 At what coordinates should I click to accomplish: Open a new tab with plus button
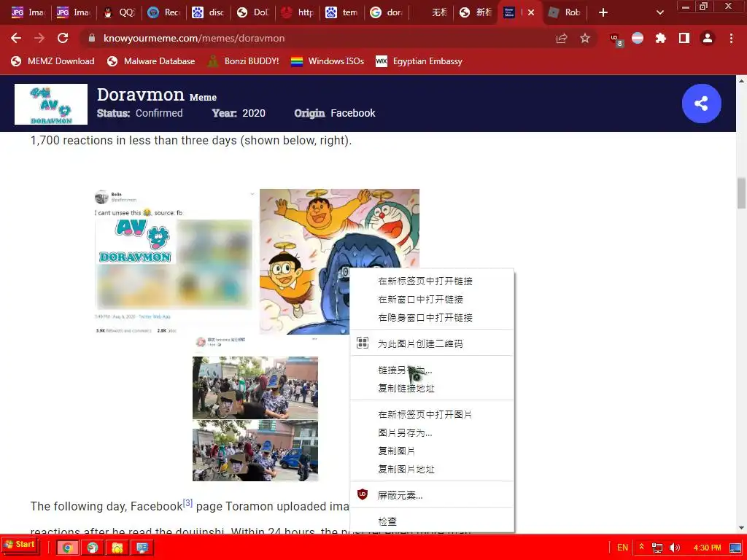pyautogui.click(x=603, y=12)
